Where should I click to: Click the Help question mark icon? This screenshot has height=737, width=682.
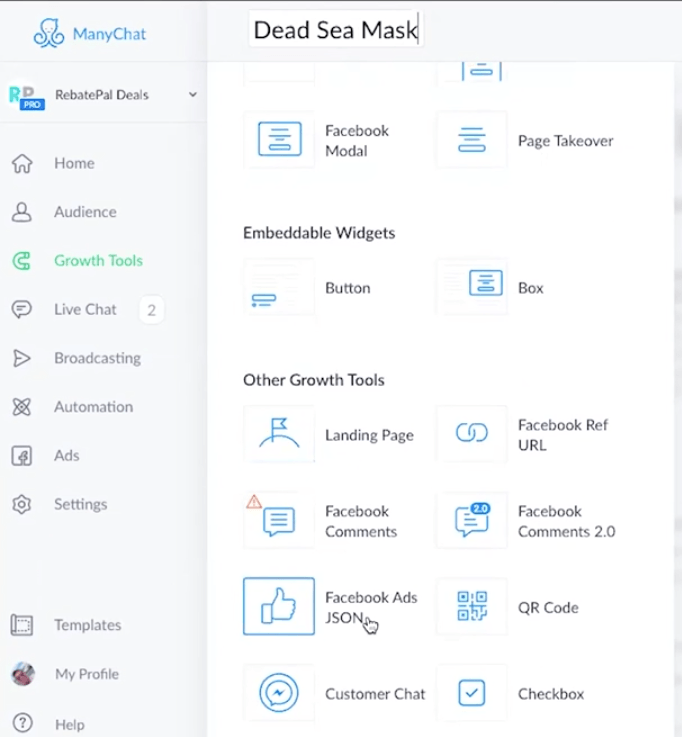click(22, 723)
